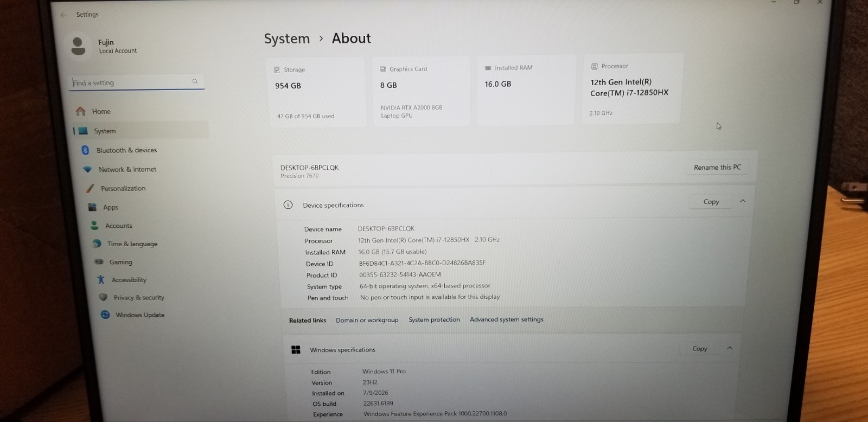Click the System breadcrumb link
The width and height of the screenshot is (868, 422).
[286, 39]
